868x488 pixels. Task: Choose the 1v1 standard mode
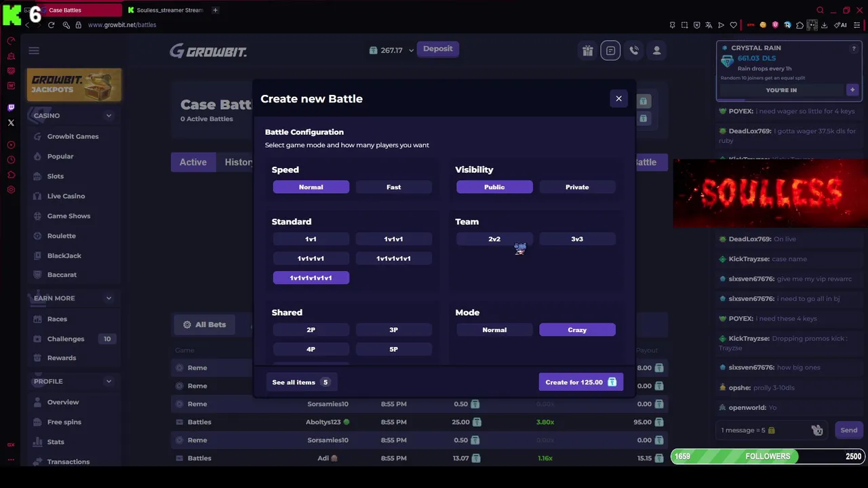pyautogui.click(x=311, y=239)
